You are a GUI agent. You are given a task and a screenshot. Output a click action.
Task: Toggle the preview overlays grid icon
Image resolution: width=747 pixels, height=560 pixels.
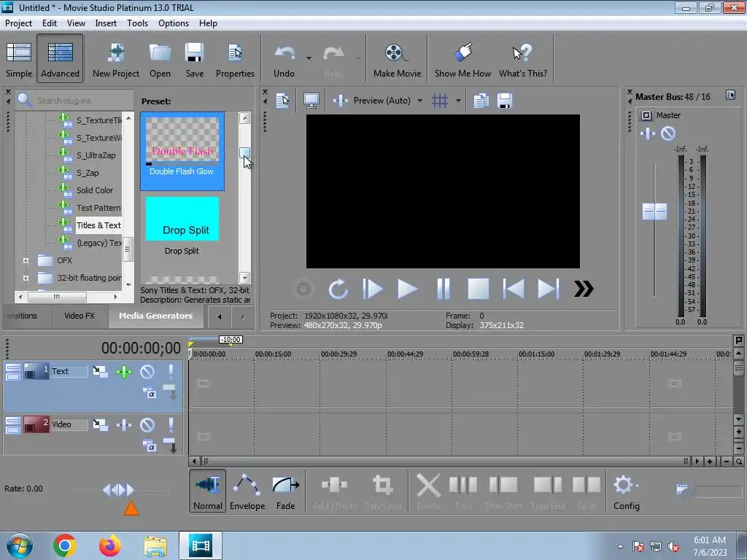tap(439, 101)
